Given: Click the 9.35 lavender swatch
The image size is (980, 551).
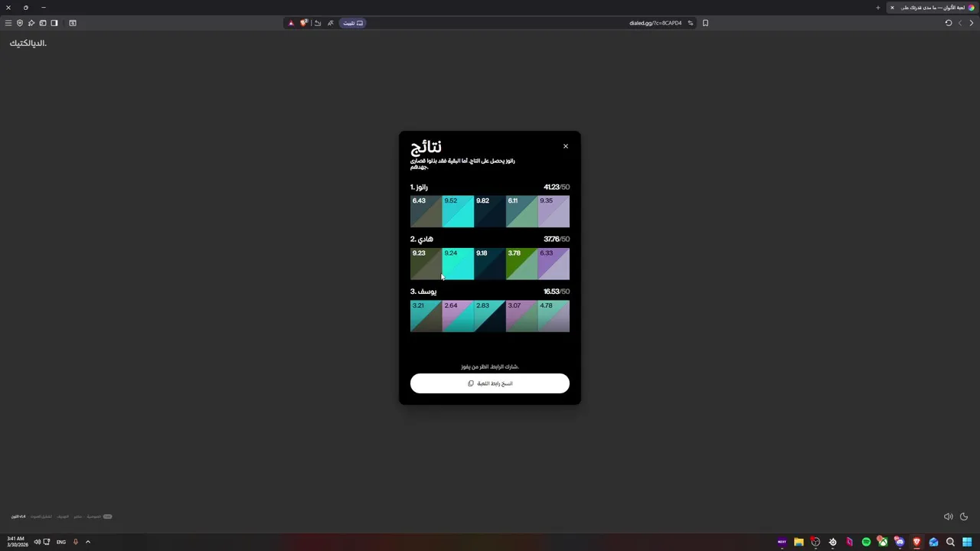Looking at the screenshot, I should pyautogui.click(x=554, y=211).
